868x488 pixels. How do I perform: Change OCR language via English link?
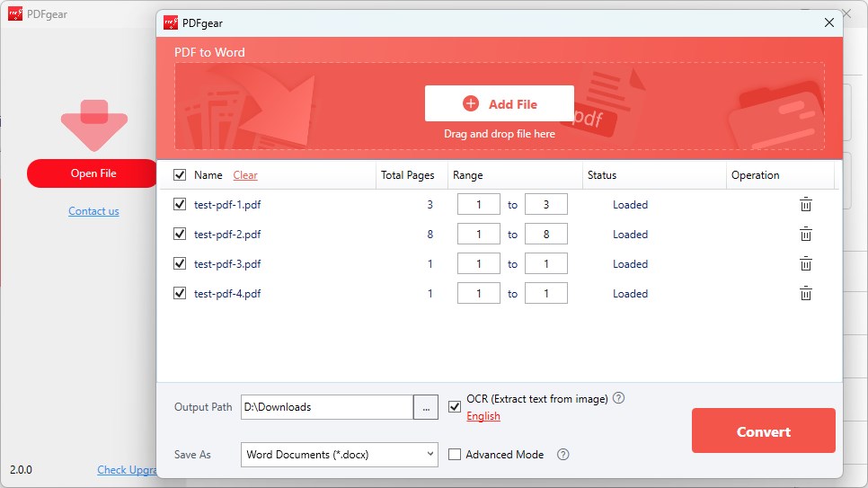(x=483, y=416)
